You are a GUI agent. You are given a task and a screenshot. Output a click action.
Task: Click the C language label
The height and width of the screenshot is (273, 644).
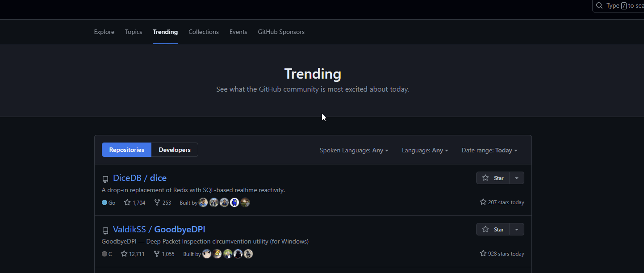coord(107,254)
